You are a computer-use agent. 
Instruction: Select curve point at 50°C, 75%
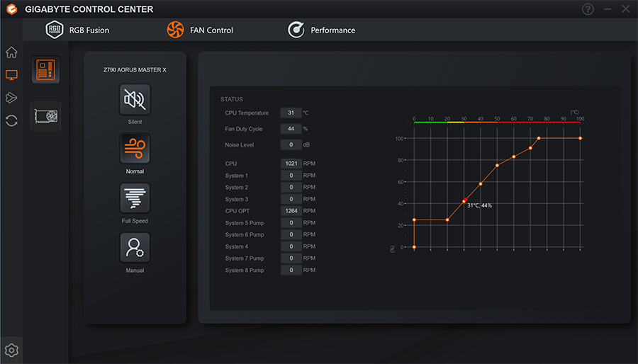click(497, 165)
